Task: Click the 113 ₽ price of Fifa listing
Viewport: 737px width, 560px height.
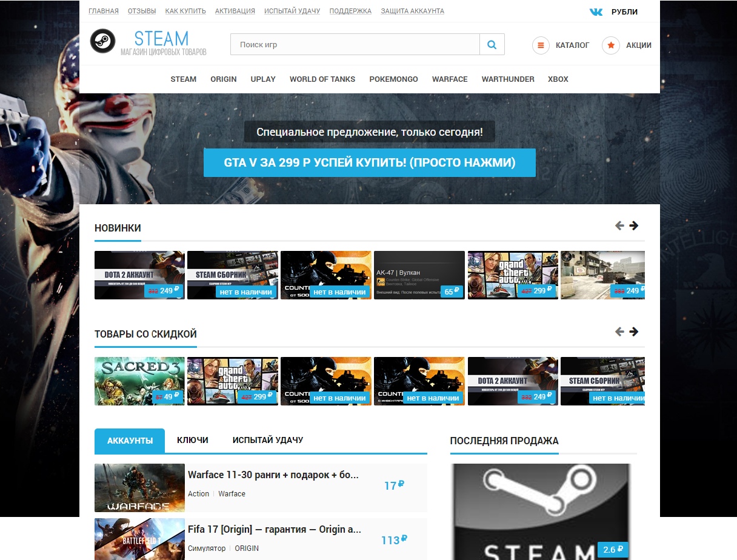Action: (394, 540)
